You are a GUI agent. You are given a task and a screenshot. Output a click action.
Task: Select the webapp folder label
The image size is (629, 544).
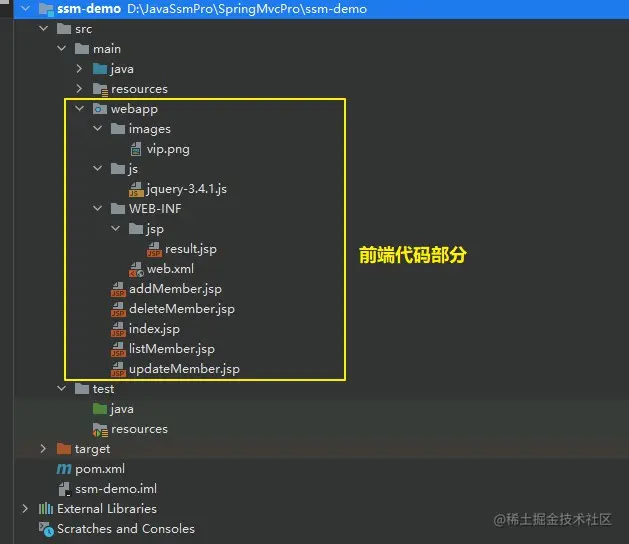(134, 109)
